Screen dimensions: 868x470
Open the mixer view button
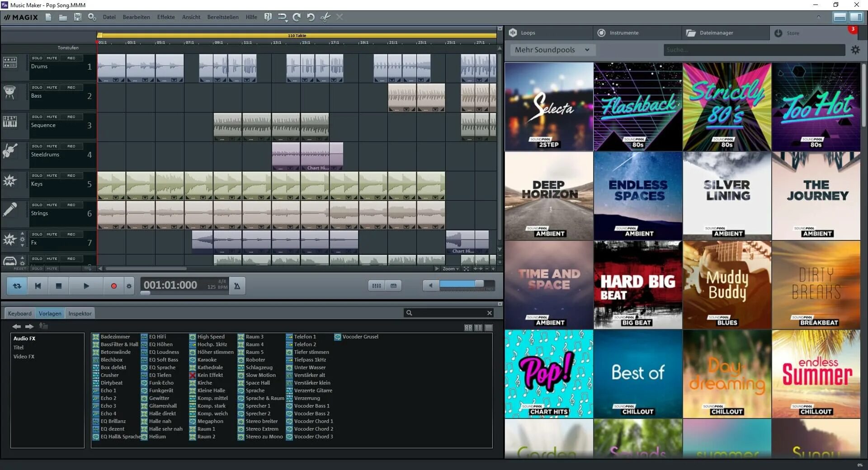tap(376, 286)
